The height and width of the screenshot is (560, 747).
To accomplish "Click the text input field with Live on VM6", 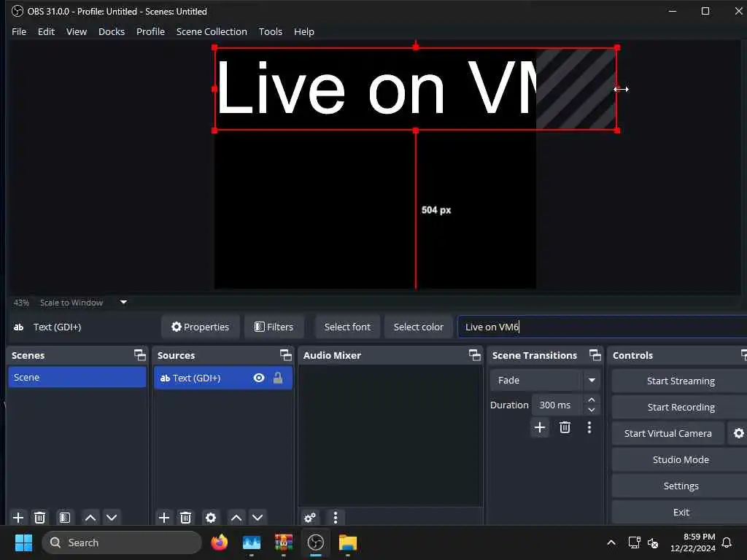I will 602,327.
